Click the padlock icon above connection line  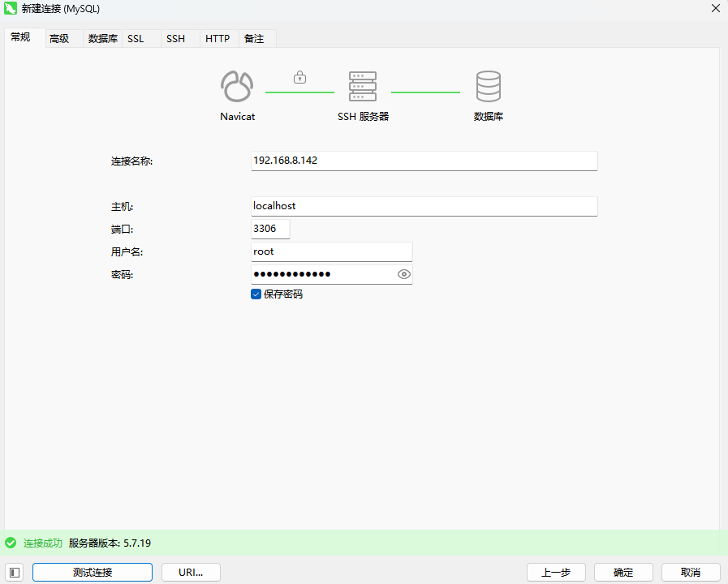pyautogui.click(x=300, y=77)
